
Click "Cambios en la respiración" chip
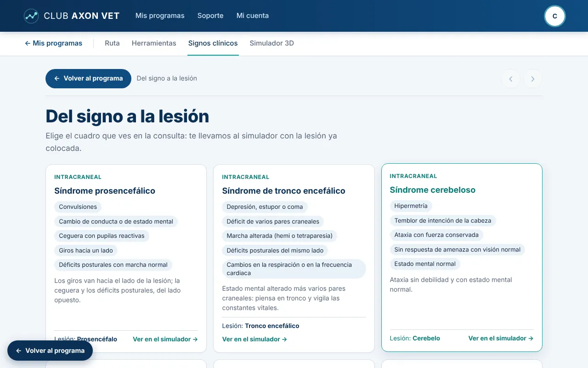(294, 269)
